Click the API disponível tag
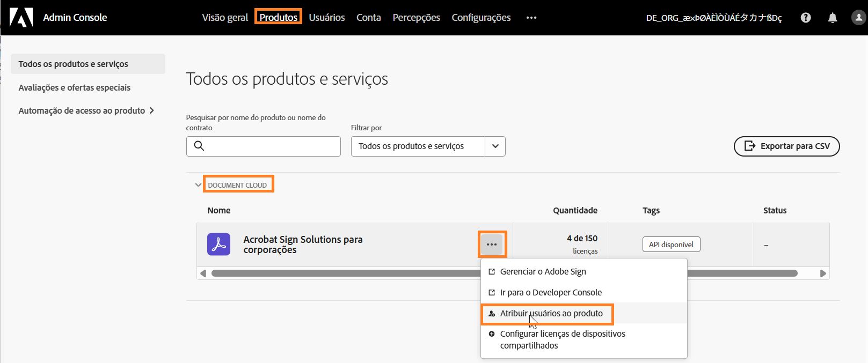The width and height of the screenshot is (868, 363). [x=671, y=244]
